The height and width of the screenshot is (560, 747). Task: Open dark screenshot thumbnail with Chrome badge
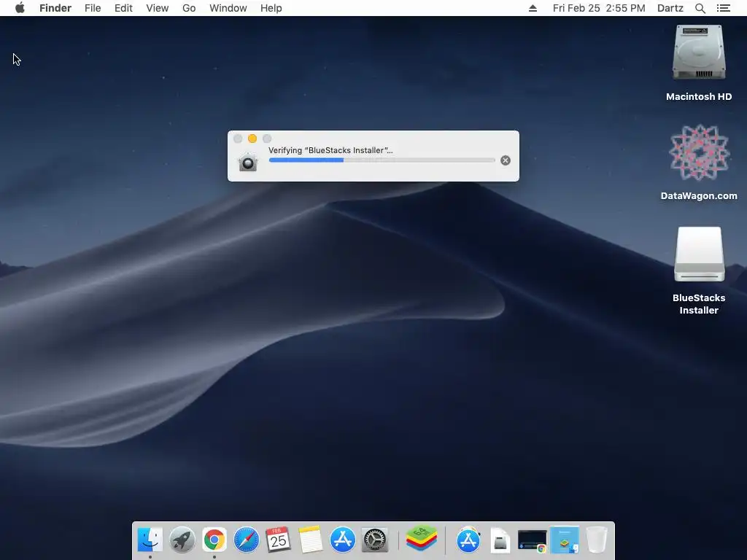[532, 542]
